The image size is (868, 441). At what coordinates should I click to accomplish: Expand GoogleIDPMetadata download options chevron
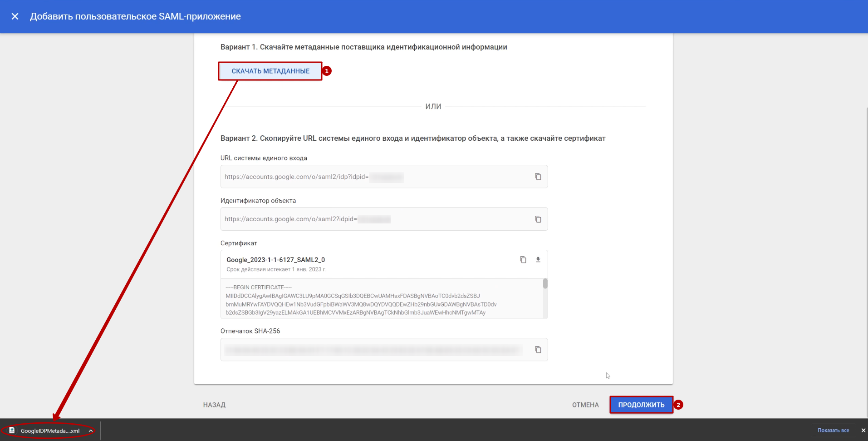point(91,431)
